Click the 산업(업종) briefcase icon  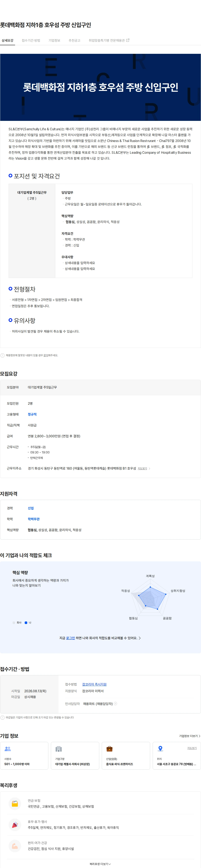click(x=110, y=749)
